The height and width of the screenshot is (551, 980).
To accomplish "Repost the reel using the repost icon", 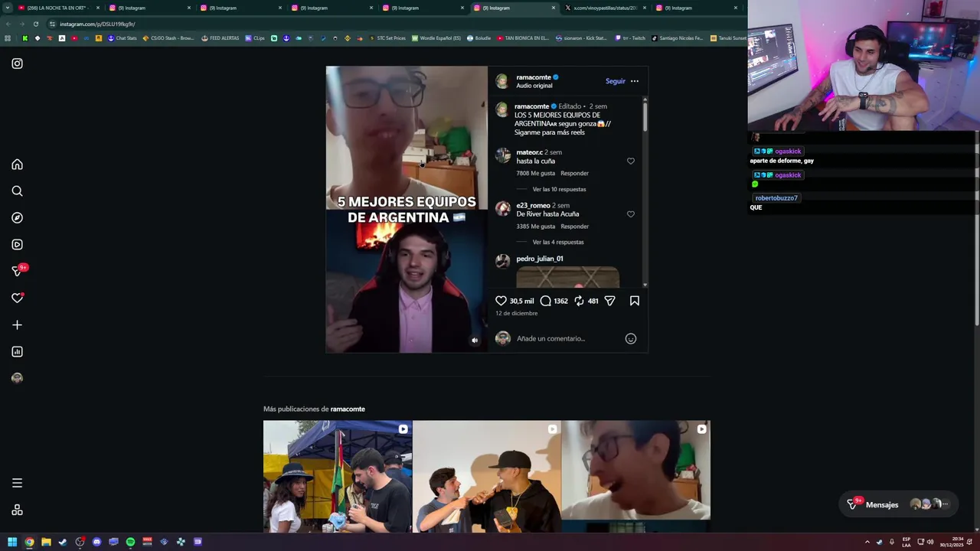I will (x=579, y=301).
